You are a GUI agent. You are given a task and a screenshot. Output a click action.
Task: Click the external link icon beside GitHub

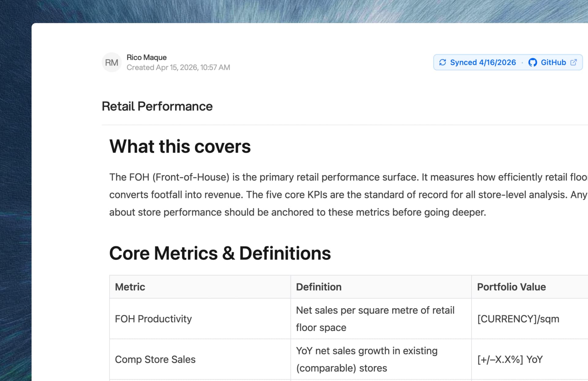[573, 62]
